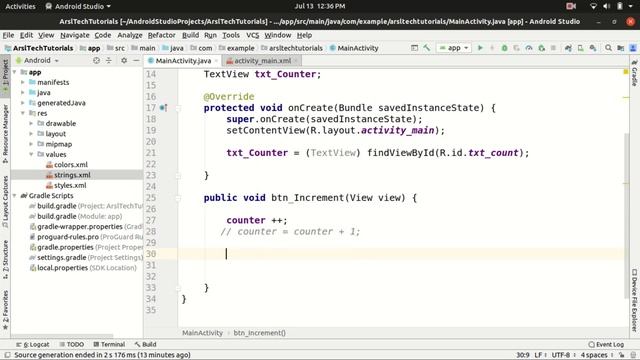Open the Event Log
Image resolution: width=640 pixels, height=360 pixels.
click(606, 344)
